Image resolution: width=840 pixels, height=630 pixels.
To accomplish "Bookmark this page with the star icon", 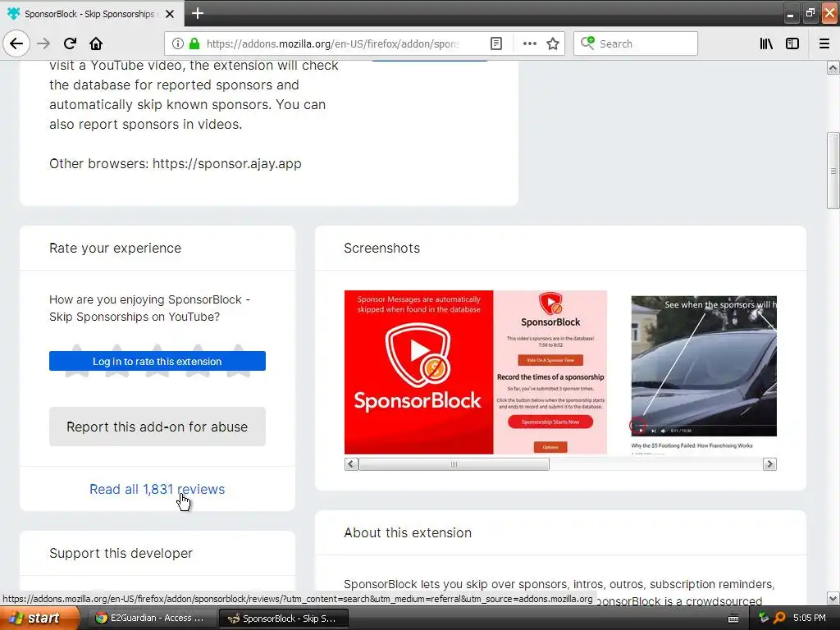I will (x=553, y=43).
